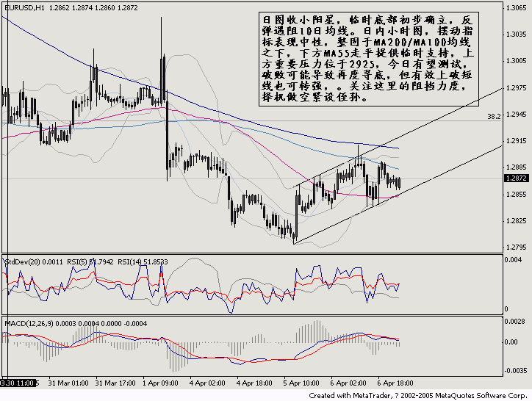The height and width of the screenshot is (401, 532).
Task: Click the 6 Apr 18:00 time label
Action: click(395, 383)
